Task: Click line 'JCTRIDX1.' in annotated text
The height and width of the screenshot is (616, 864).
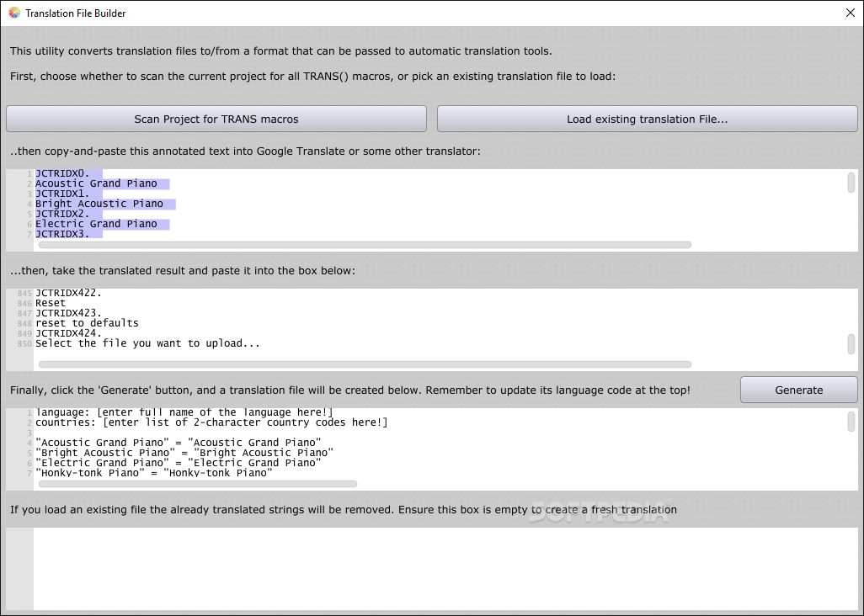Action: [x=62, y=194]
